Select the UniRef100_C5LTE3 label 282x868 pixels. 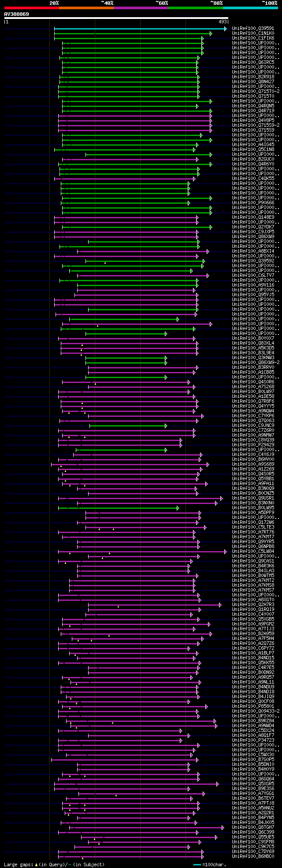pos(253,527)
